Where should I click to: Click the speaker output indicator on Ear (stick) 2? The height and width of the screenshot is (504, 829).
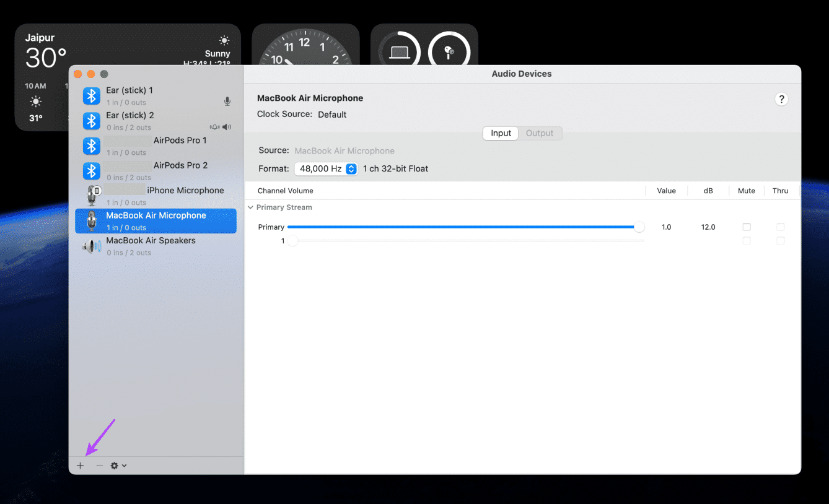pos(227,127)
